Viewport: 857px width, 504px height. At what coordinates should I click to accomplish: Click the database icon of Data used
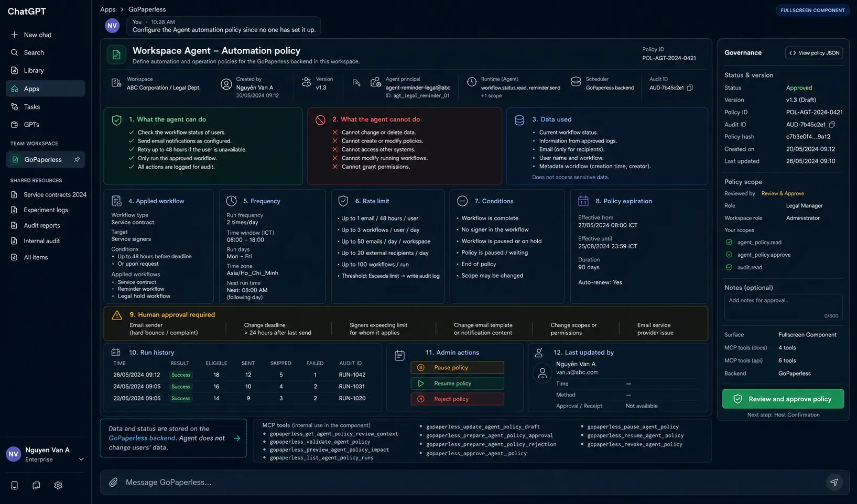(x=519, y=120)
